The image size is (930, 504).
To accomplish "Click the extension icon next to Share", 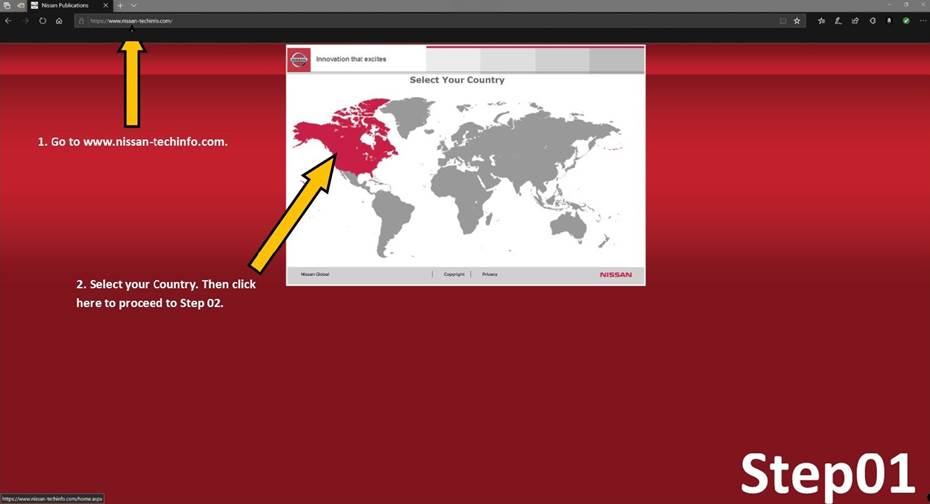I will tap(872, 21).
